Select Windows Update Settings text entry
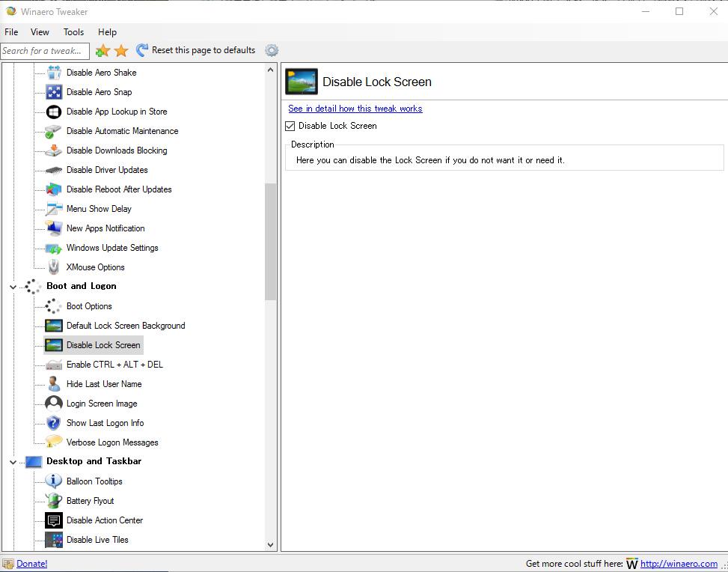 [112, 248]
